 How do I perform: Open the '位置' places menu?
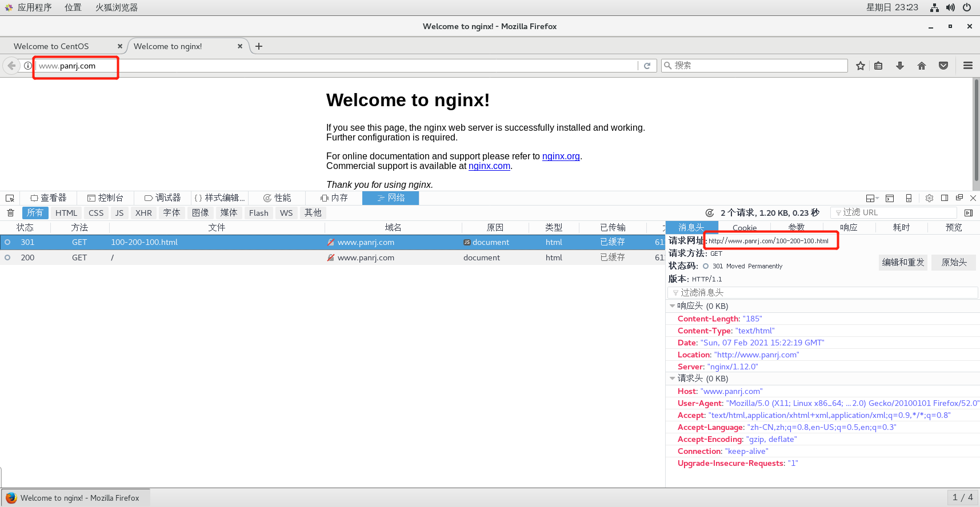tap(73, 7)
